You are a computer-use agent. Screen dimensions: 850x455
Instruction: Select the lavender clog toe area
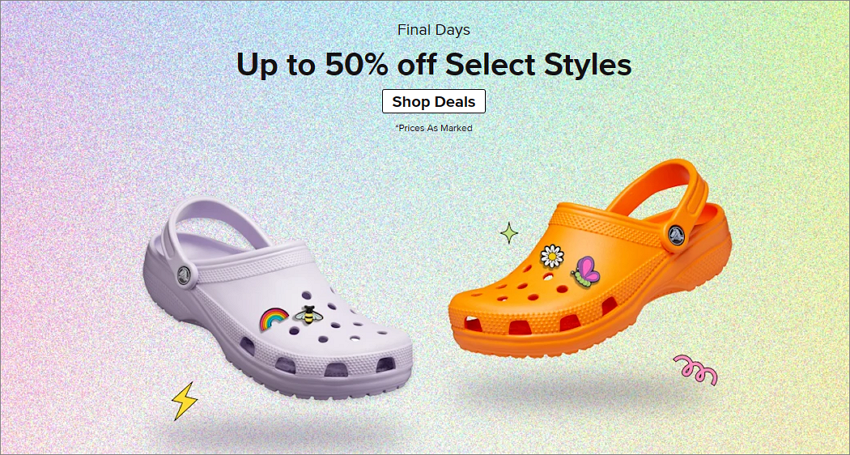point(374,339)
